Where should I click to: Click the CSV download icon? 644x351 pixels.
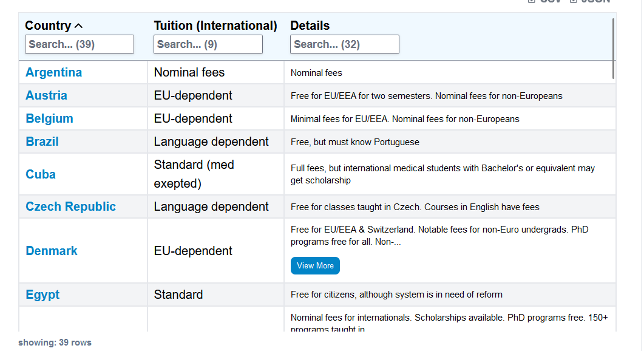coord(532,1)
